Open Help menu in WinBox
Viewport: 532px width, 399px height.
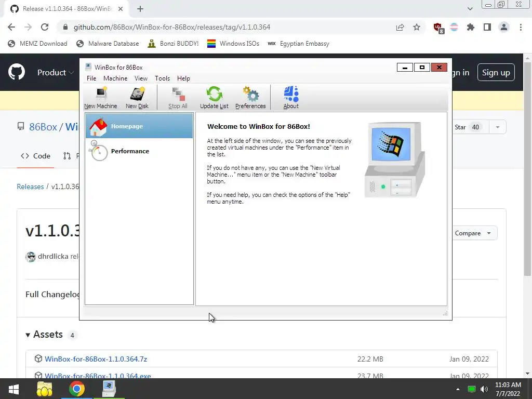coord(183,78)
